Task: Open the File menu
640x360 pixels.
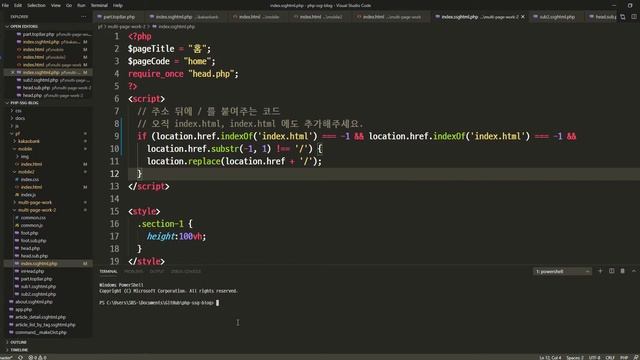Action: [5, 5]
